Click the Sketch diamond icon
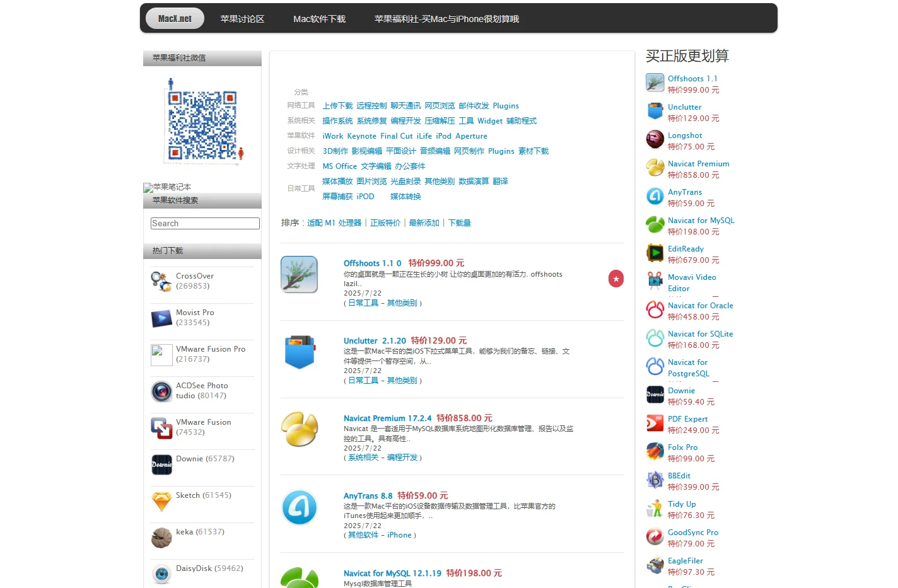 (161, 501)
